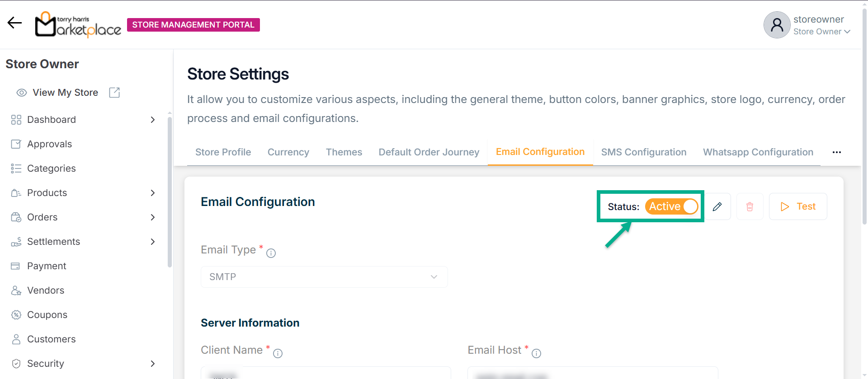The width and height of the screenshot is (868, 379).
Task: Expand the Products sidebar menu
Action: pyautogui.click(x=152, y=193)
